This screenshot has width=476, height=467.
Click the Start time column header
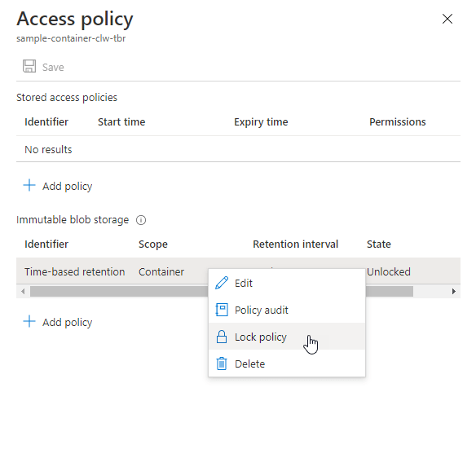coord(121,122)
